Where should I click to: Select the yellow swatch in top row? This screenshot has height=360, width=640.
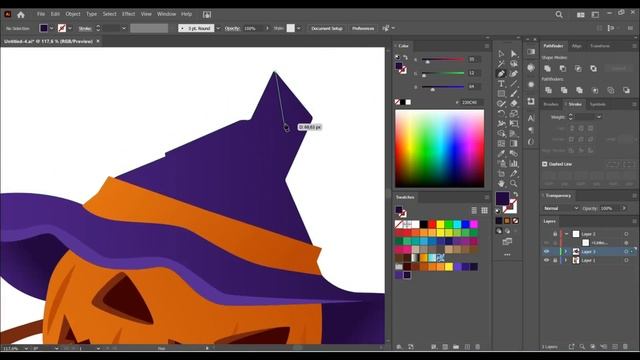(x=440, y=224)
